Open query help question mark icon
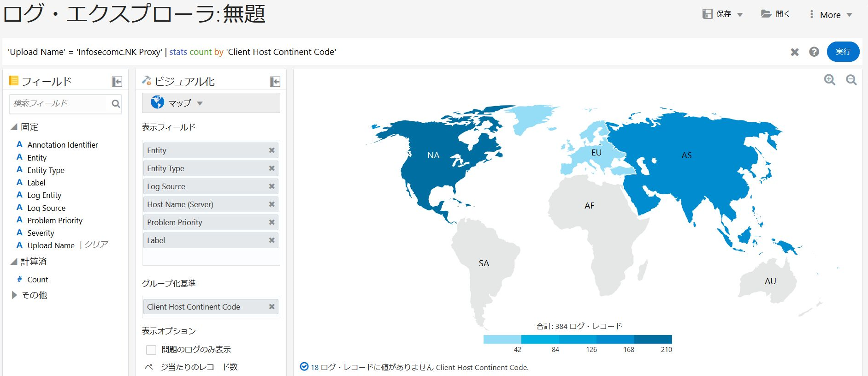The height and width of the screenshot is (376, 868). click(814, 52)
